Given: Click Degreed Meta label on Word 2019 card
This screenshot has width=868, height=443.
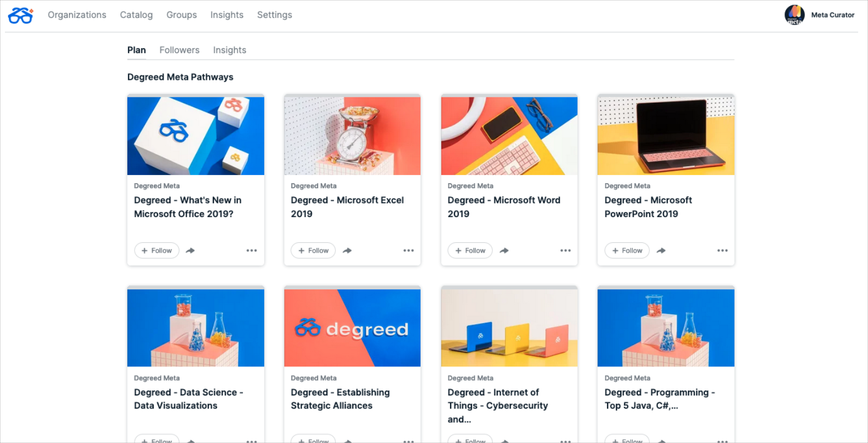Looking at the screenshot, I should pos(470,186).
